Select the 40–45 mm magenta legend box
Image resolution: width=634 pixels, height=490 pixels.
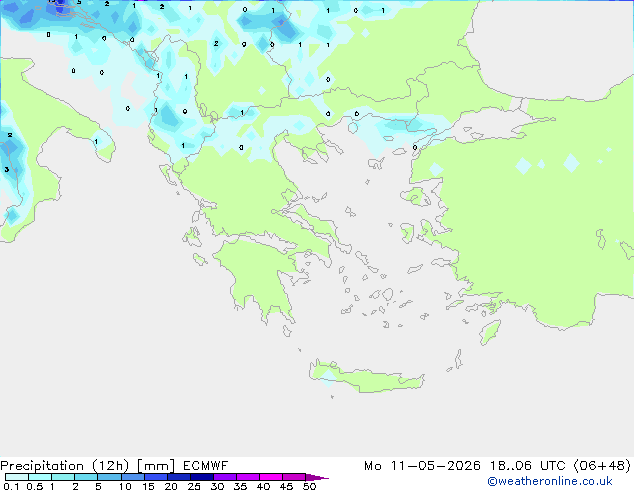tap(271, 477)
